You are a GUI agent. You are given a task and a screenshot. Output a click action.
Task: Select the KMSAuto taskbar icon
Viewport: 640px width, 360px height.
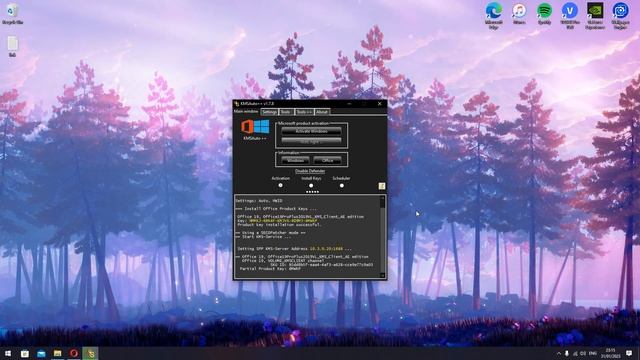(x=90, y=353)
